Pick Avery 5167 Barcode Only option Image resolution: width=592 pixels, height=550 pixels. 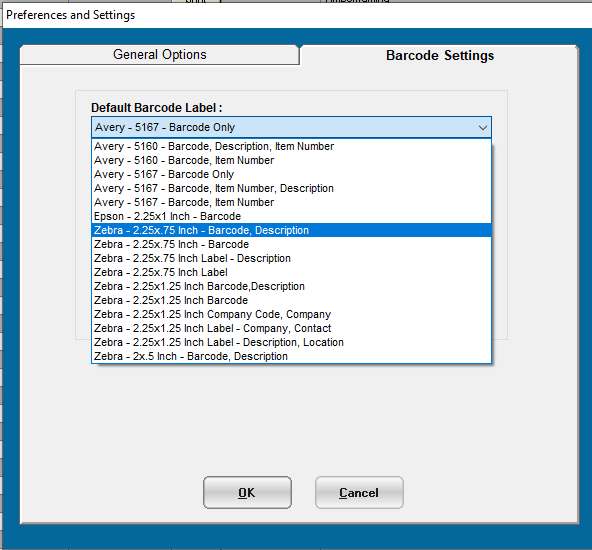pos(291,174)
